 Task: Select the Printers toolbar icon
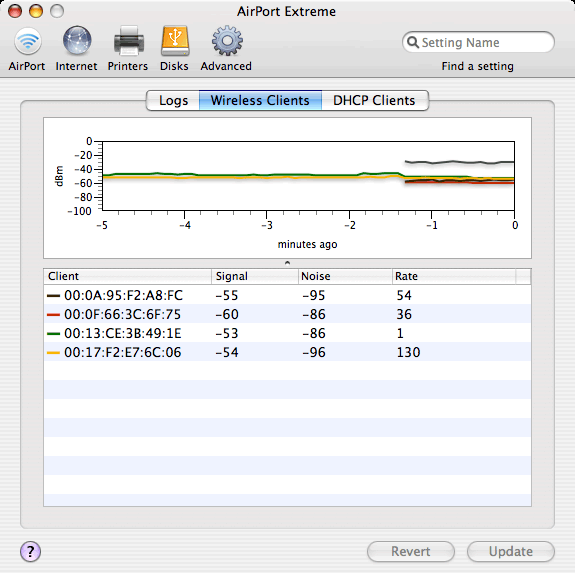(128, 48)
